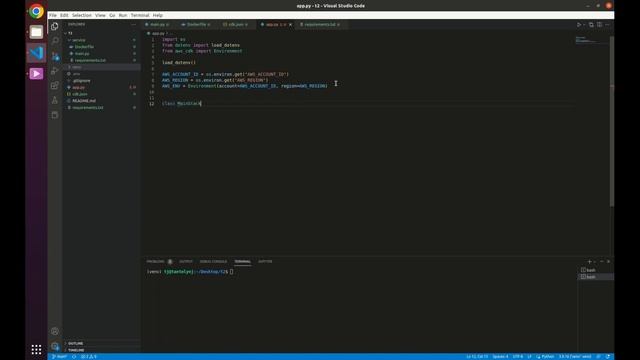Open the new terminal launch profile dropdown
This screenshot has width=640, height=360.
(594, 262)
